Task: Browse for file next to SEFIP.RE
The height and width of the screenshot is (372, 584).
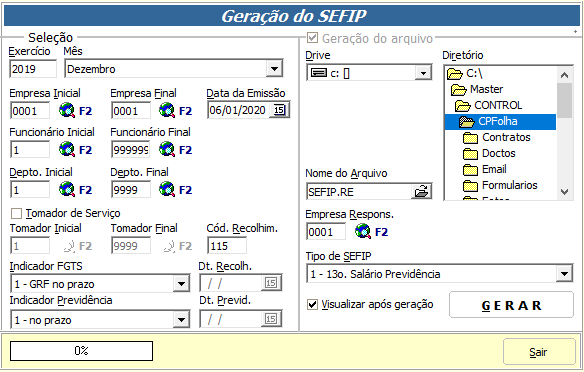Action: pyautogui.click(x=422, y=191)
